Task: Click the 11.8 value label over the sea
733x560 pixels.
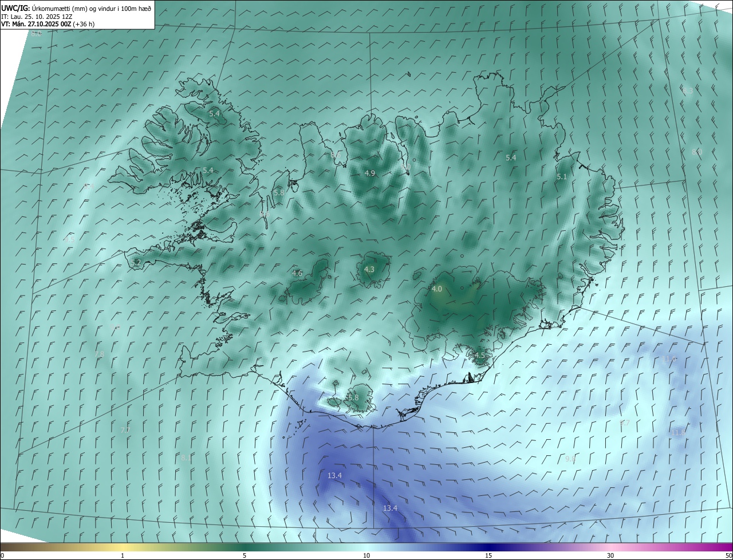Action: 679,432
